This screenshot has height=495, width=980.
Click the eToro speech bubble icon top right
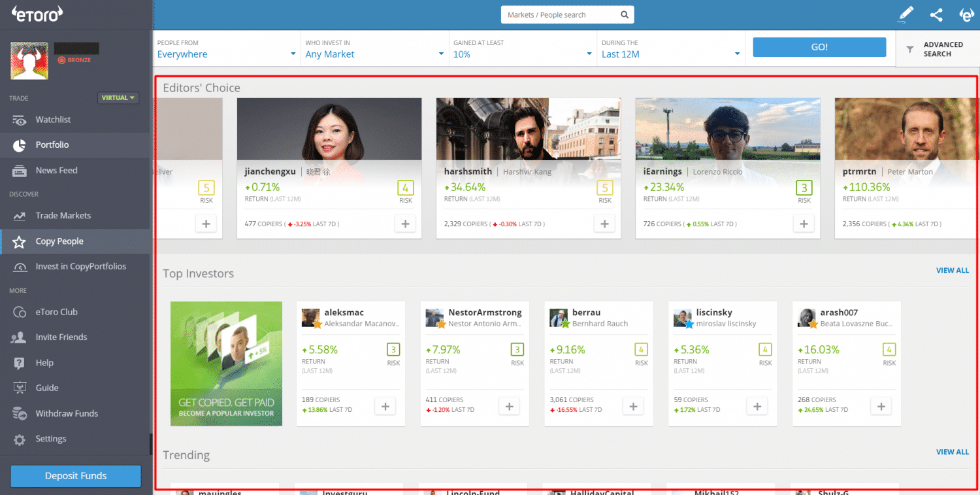(966, 14)
